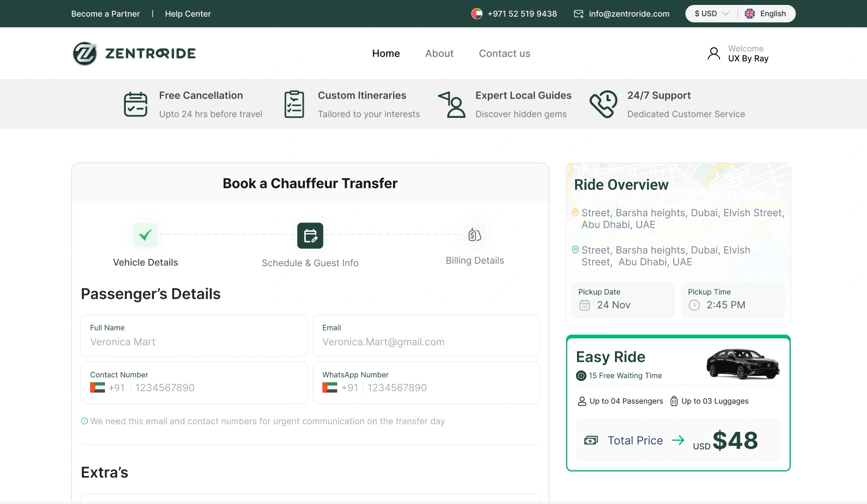Screen dimensions: 867x504
Task: Click the Total Price cash icon
Action: tap(591, 440)
